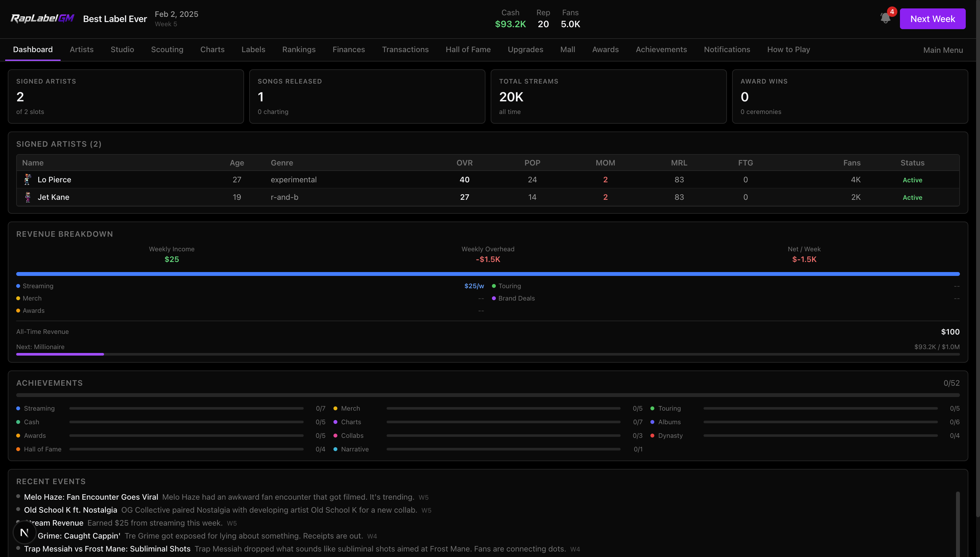980x557 pixels.
Task: Click the RapLabelGM logo
Action: (42, 18)
